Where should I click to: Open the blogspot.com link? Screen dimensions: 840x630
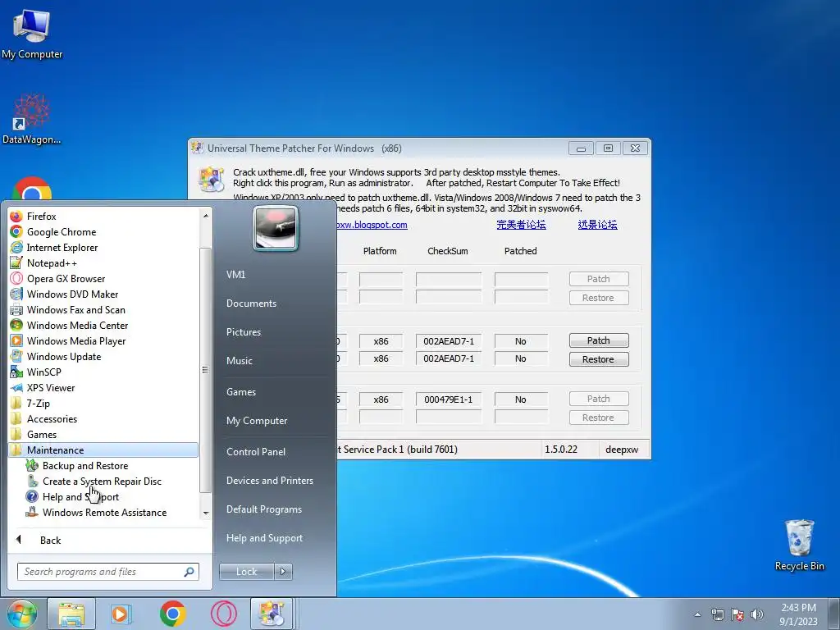pos(372,225)
